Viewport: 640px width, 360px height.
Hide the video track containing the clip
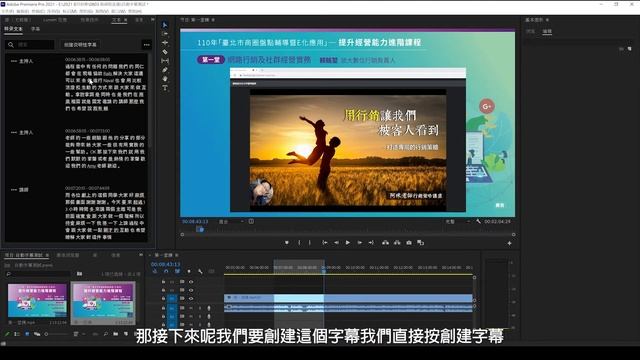[191, 299]
